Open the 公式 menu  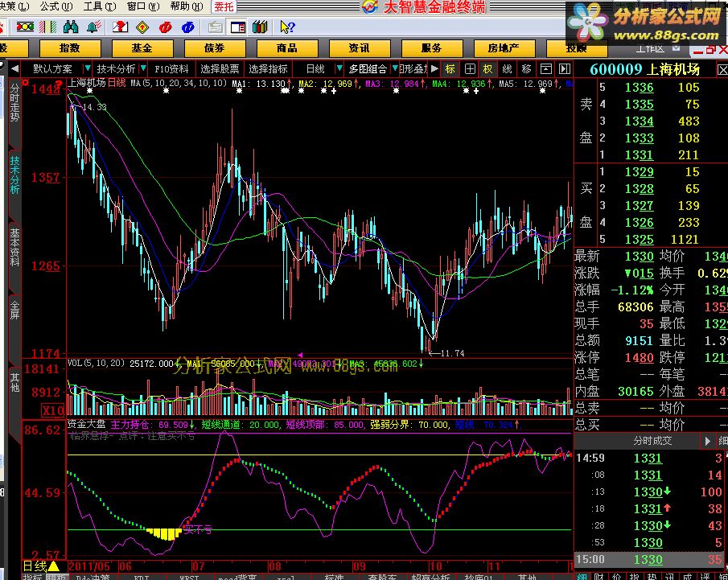pyautogui.click(x=56, y=6)
